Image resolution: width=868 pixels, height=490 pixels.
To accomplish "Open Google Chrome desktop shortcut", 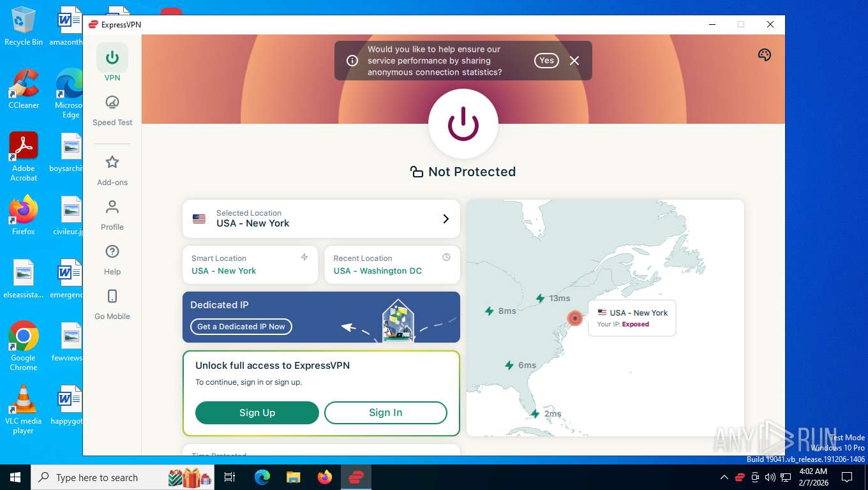I will [24, 346].
